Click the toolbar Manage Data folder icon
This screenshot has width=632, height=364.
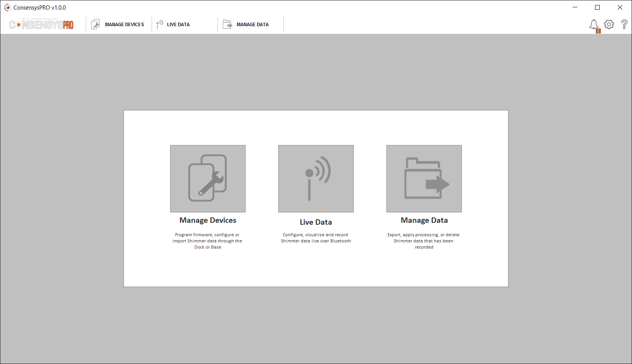(x=227, y=24)
